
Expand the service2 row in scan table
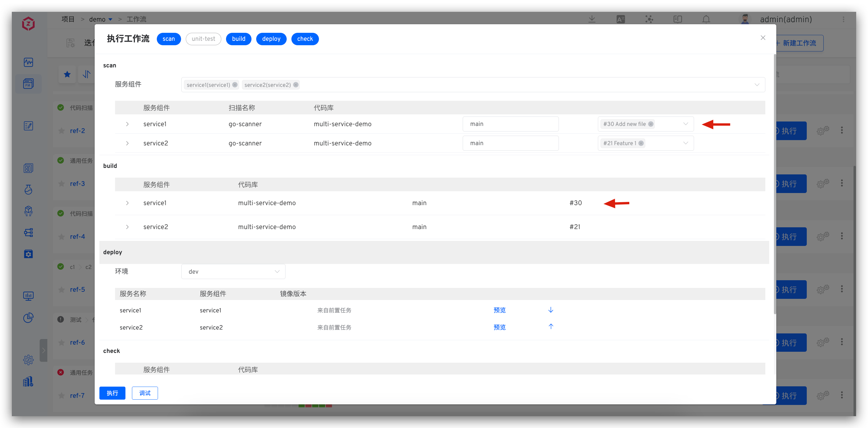128,143
